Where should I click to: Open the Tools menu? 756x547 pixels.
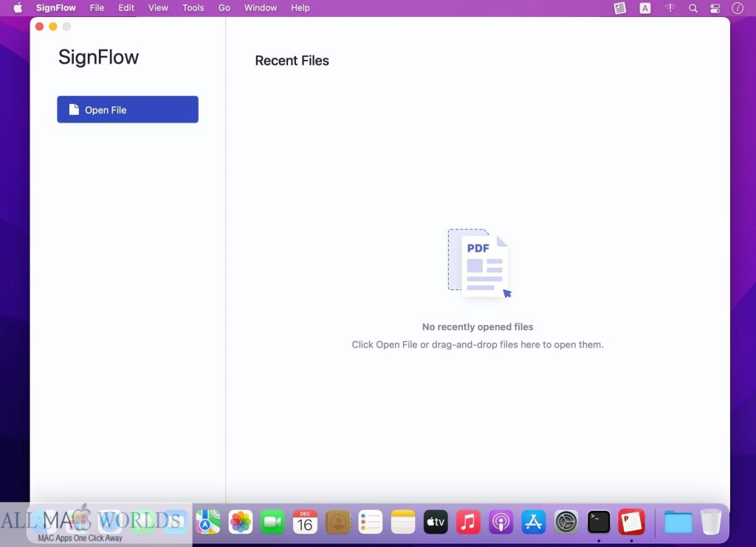[193, 7]
